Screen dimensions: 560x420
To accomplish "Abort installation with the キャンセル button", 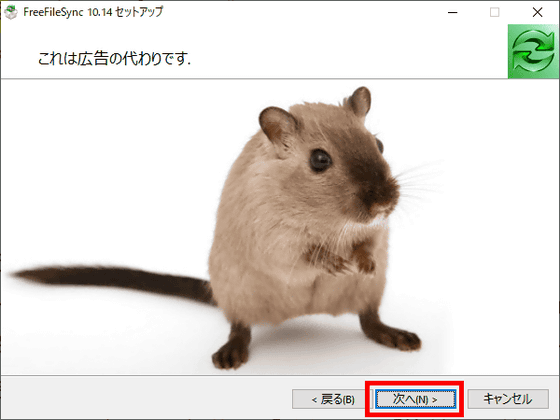I will tap(508, 399).
